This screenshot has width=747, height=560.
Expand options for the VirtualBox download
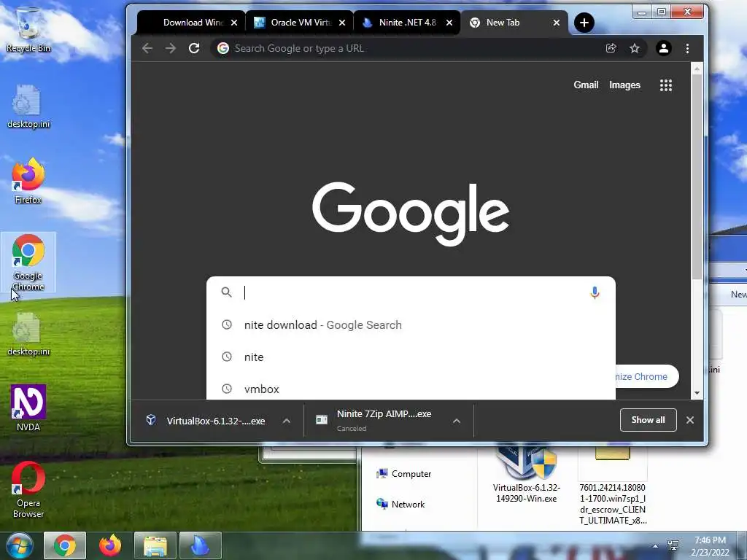point(286,421)
